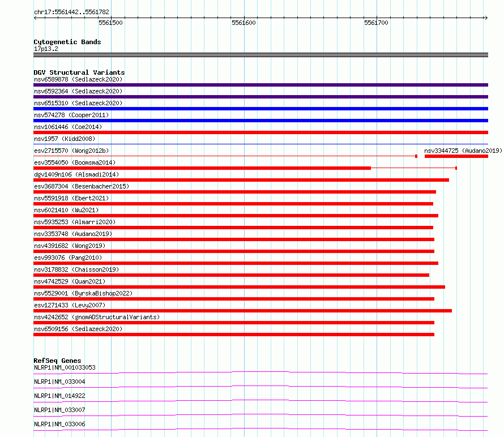
Task: Select the Cytogenetic Bands track title
Action: (67, 42)
